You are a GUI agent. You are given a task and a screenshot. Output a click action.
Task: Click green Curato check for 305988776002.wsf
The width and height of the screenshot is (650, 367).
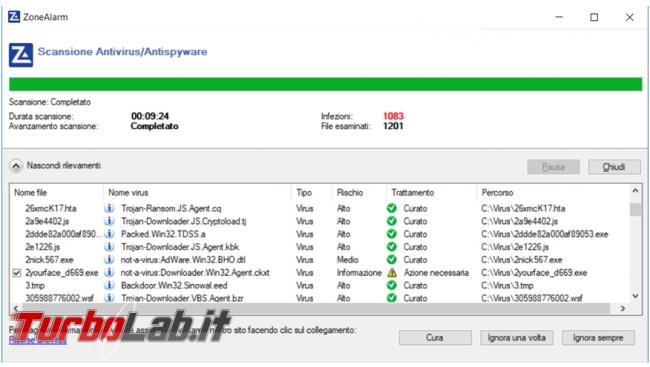392,298
